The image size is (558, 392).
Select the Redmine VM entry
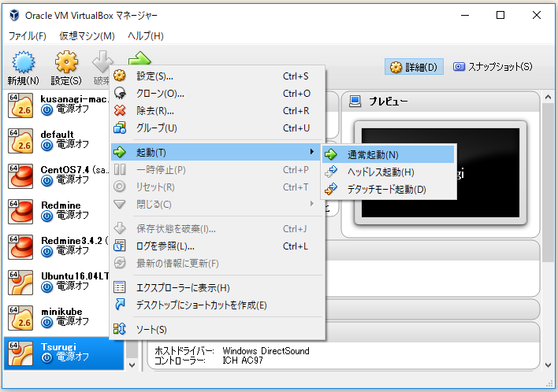[57, 212]
